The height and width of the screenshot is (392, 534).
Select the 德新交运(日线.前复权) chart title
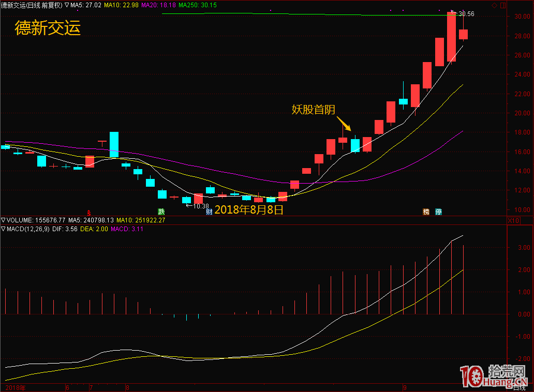(x=32, y=5)
